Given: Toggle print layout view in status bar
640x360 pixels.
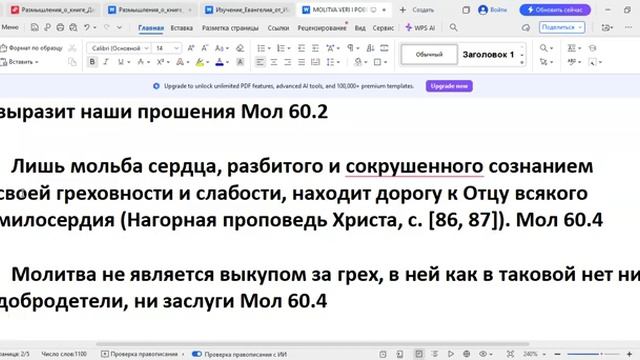Looking at the screenshot, I should (419, 354).
